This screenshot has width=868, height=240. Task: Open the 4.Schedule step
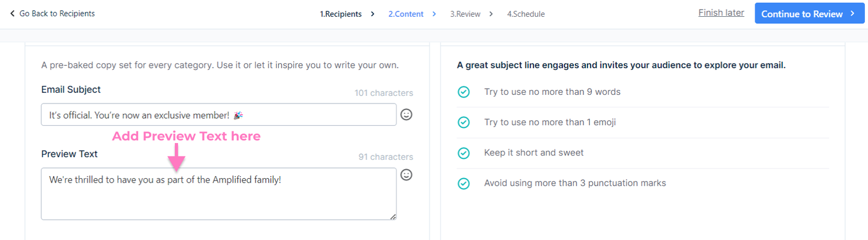[526, 14]
